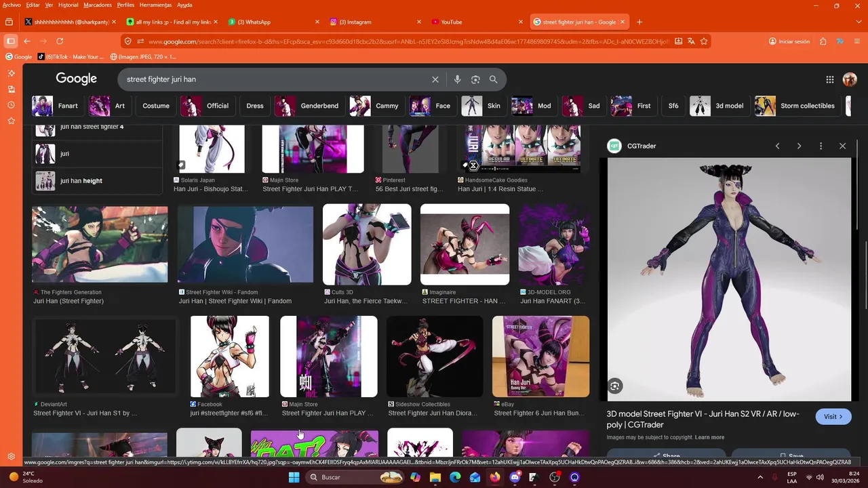Click the Visit button for CGTrader

(833, 417)
